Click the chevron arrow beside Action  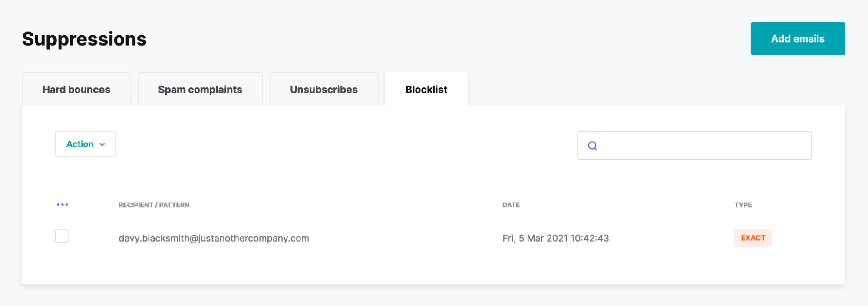tap(102, 145)
